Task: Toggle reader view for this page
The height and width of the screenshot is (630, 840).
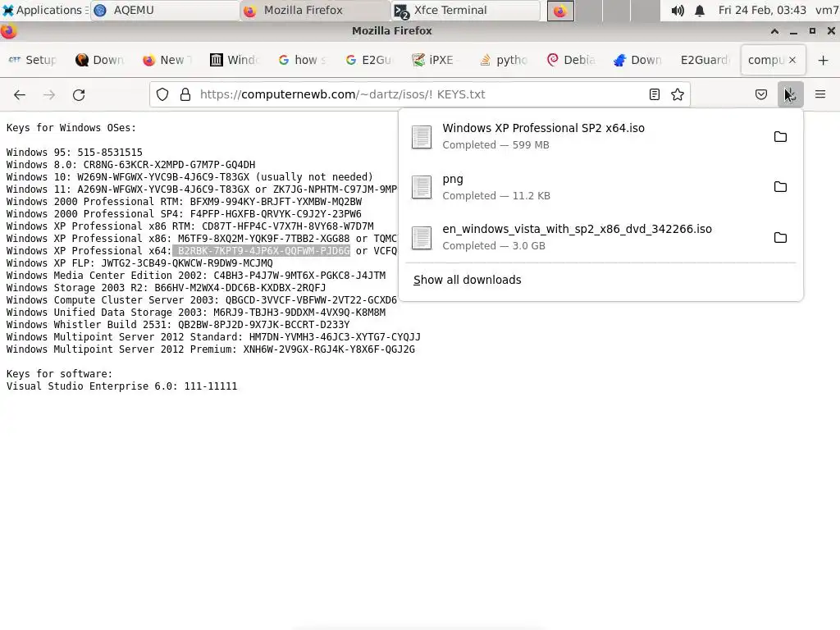Action: [x=654, y=95]
